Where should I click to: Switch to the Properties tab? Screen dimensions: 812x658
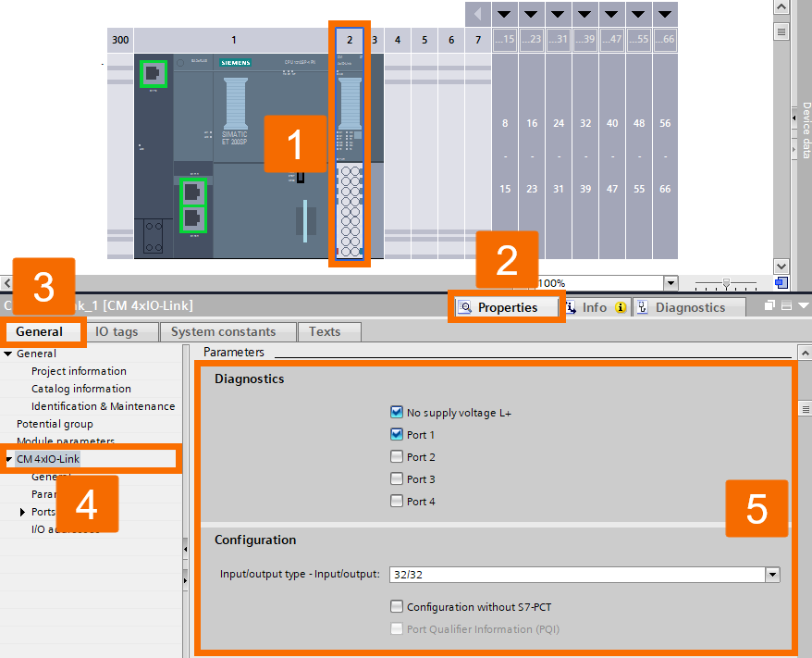pos(508,307)
